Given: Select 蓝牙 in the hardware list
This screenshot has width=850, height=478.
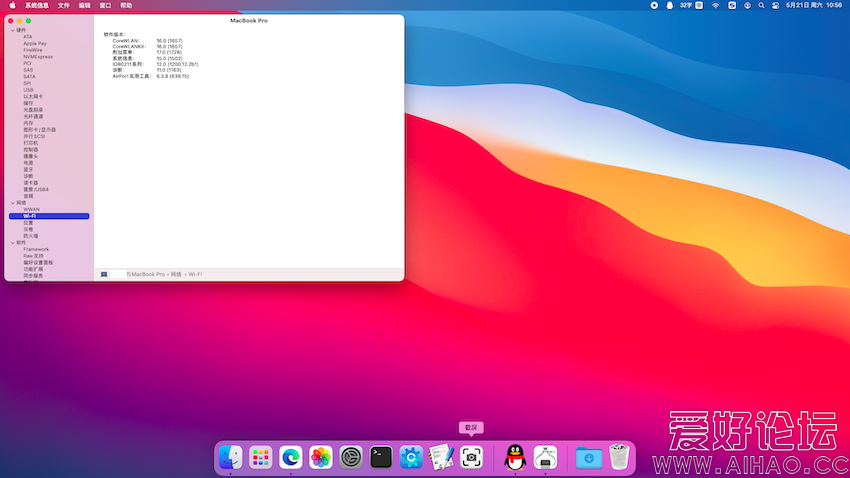Looking at the screenshot, I should click(28, 169).
